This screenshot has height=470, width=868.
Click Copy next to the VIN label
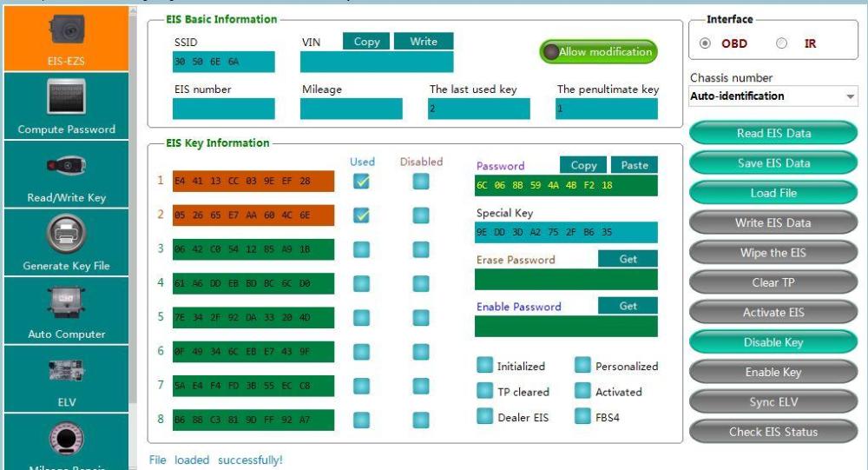click(366, 42)
